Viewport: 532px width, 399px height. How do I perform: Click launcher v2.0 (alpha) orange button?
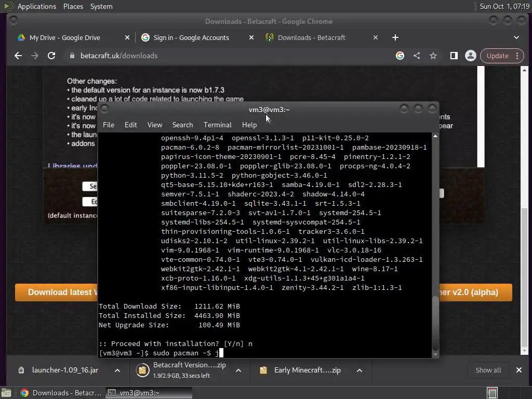476,292
